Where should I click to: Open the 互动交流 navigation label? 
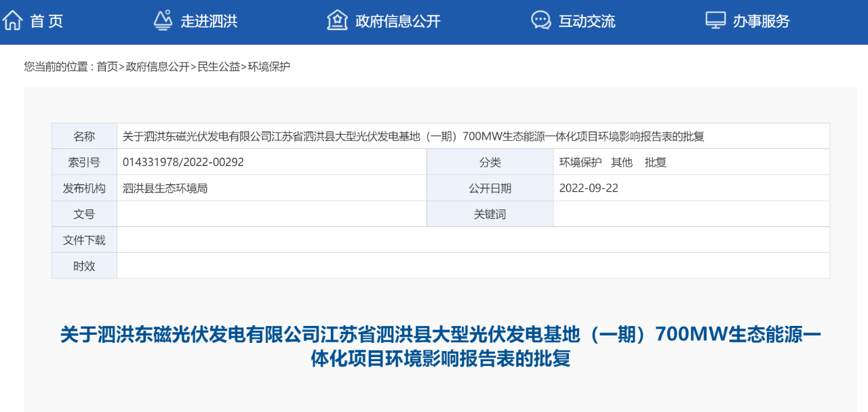click(x=587, y=21)
